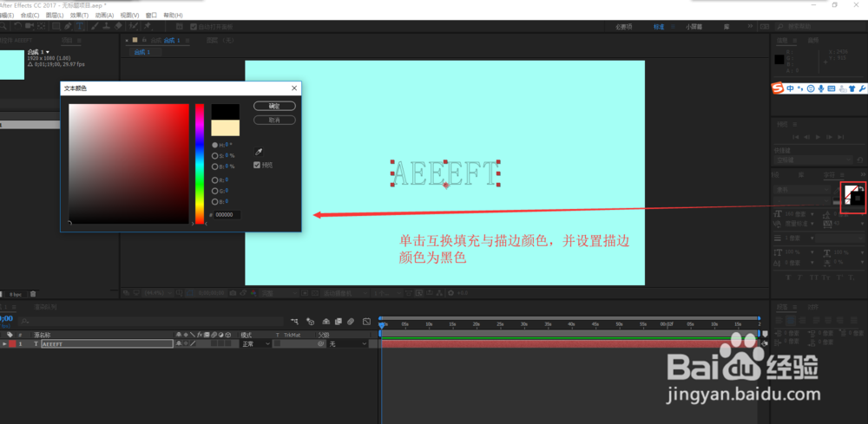Apply Faux Bold in Character panel
Image resolution: width=868 pixels, height=424 pixels.
coord(788,277)
